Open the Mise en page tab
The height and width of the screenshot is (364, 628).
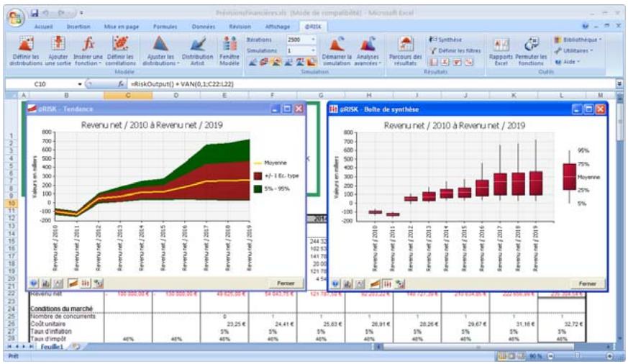click(120, 26)
